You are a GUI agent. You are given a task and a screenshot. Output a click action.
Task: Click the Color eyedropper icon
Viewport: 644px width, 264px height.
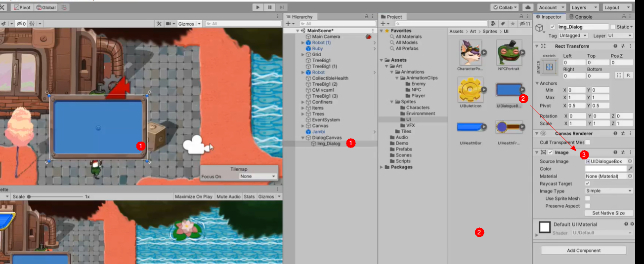(x=630, y=169)
